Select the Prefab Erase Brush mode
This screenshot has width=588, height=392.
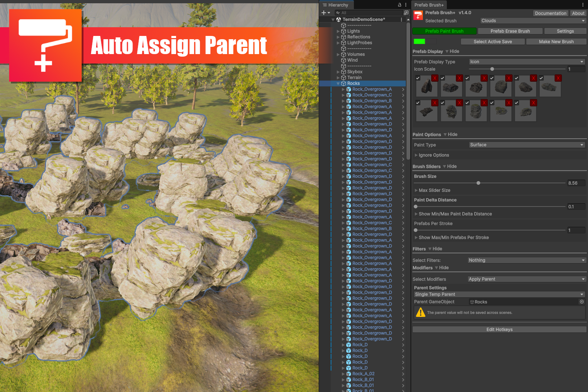(x=510, y=31)
